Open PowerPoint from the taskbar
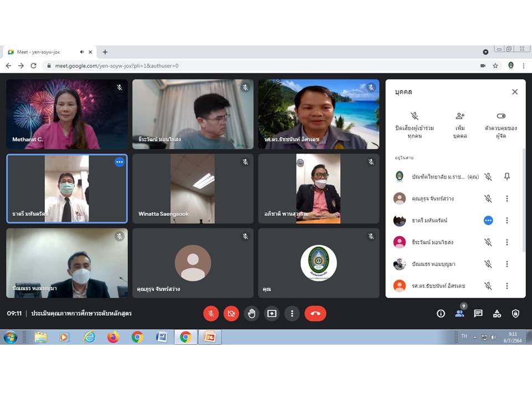 [209, 337]
